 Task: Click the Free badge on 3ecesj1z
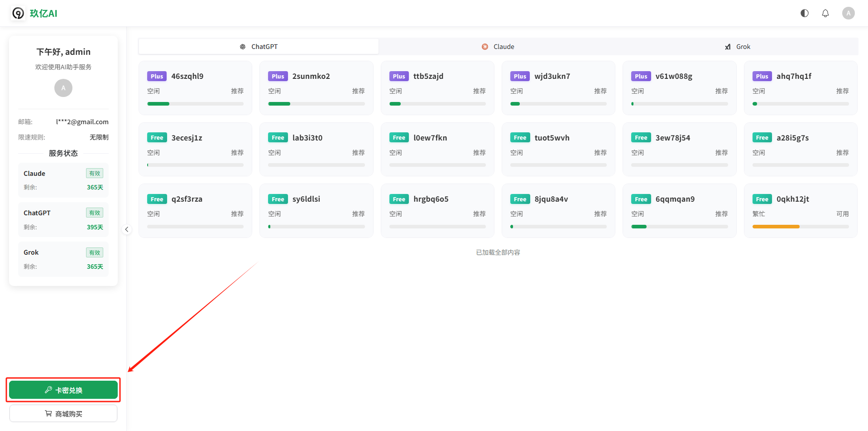157,138
